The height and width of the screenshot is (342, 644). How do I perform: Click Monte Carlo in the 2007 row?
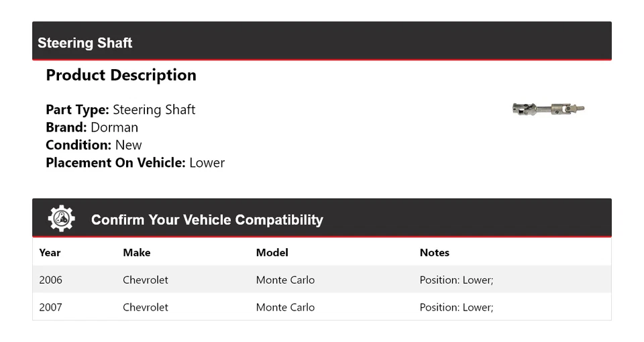click(285, 307)
